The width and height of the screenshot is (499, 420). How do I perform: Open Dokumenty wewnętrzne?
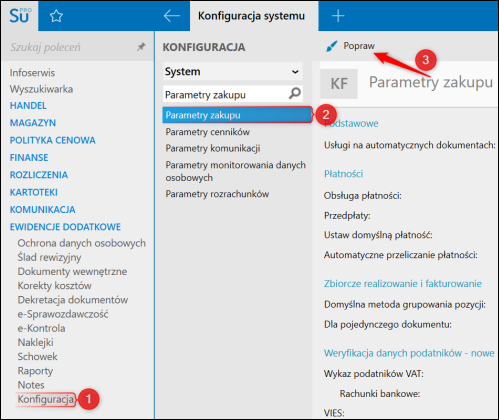coord(72,271)
